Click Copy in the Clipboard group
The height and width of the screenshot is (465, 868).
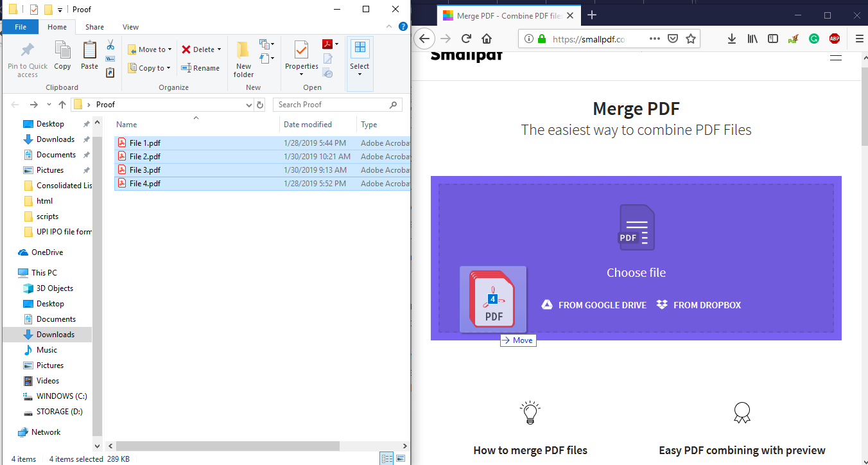tap(62, 55)
